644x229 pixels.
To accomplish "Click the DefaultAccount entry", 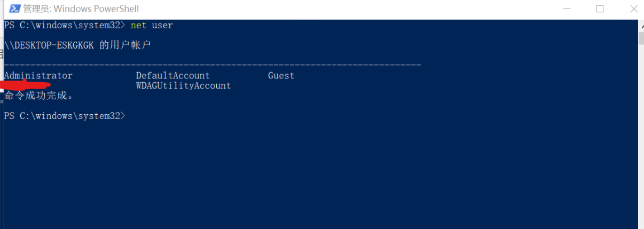I will [x=172, y=75].
